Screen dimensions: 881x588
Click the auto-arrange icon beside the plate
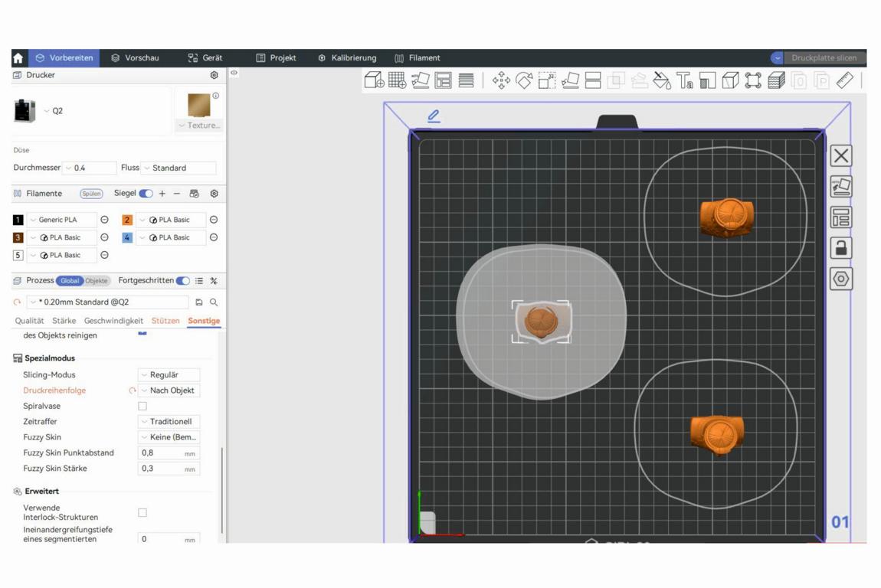click(840, 217)
